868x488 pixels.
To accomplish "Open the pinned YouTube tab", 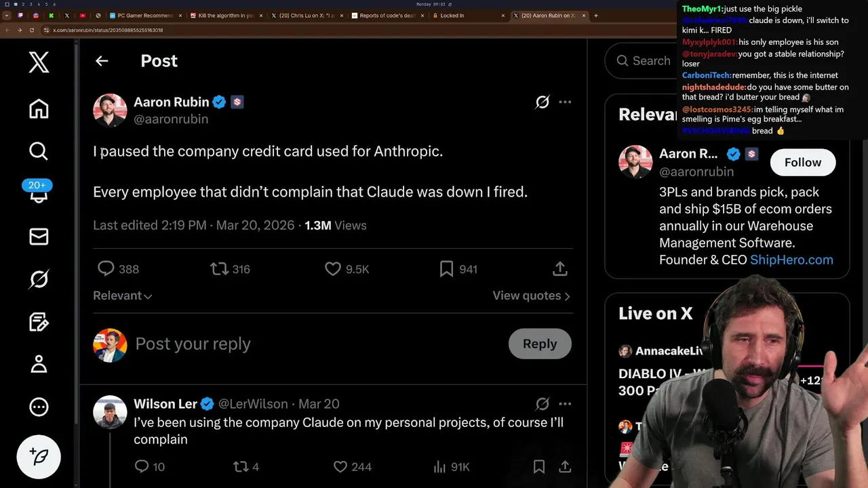I will [x=82, y=16].
